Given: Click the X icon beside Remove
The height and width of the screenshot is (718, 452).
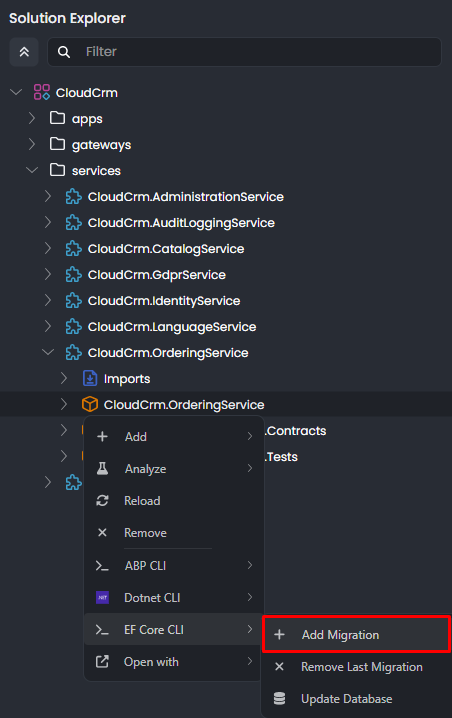Looking at the screenshot, I should point(103,533).
